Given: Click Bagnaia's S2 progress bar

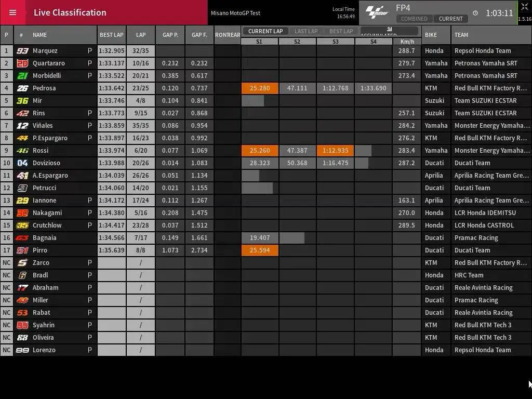Looking at the screenshot, I should coord(292,238).
